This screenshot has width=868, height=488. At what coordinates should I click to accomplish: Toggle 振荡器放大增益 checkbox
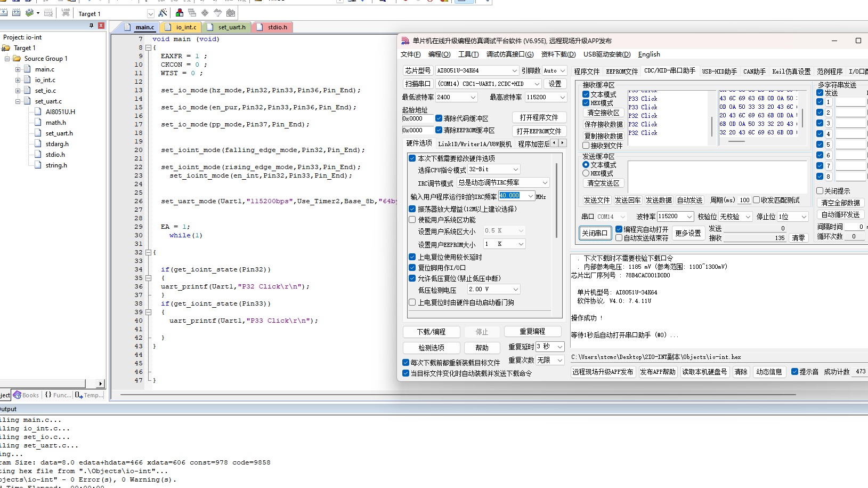[x=412, y=209]
